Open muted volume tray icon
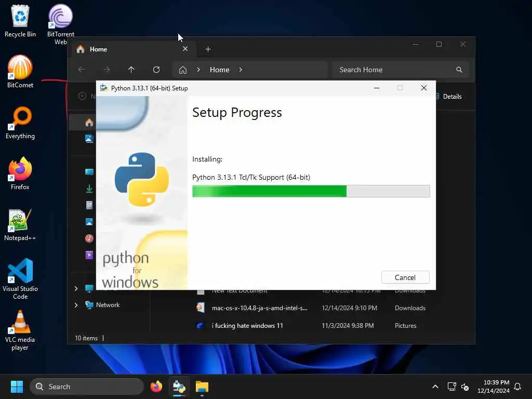This screenshot has width=532, height=399. coord(465,387)
